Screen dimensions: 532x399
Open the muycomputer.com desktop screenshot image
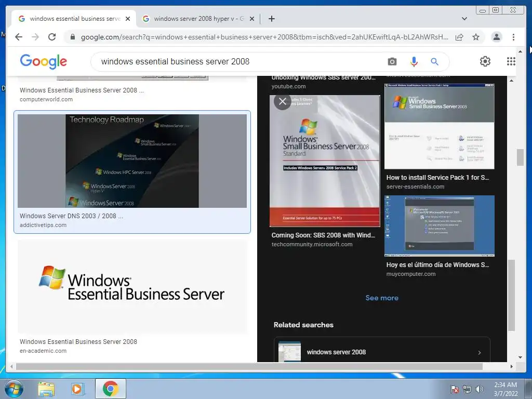click(x=440, y=225)
